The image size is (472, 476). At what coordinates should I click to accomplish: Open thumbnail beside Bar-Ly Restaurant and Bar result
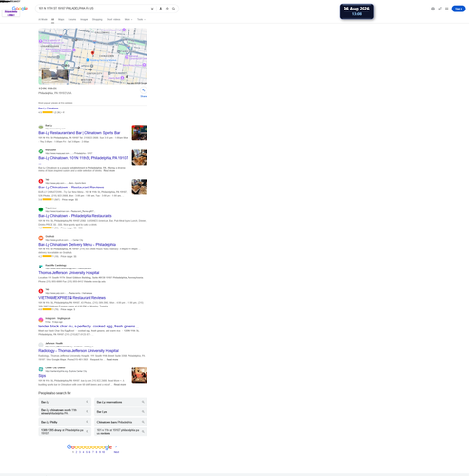[x=140, y=132]
